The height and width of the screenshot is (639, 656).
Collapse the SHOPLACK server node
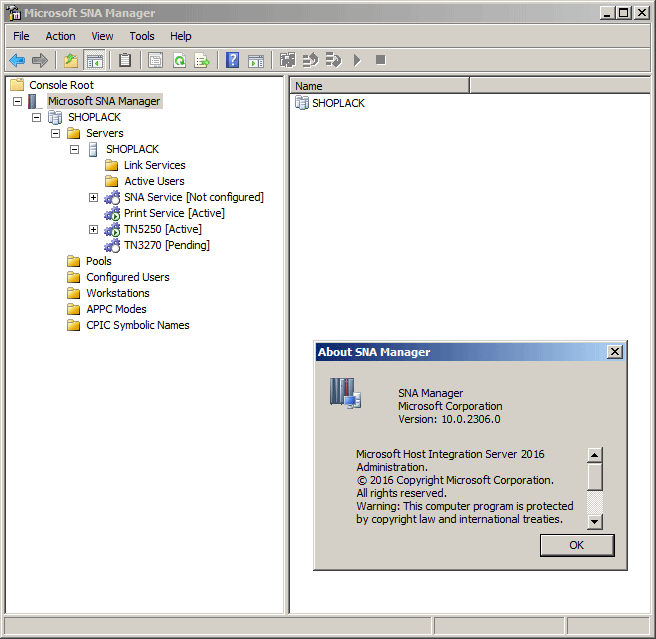[74, 149]
